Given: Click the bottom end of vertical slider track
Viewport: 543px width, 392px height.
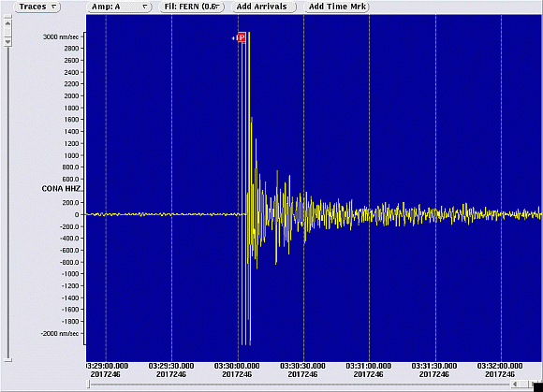Looking at the screenshot, I should coord(7,360).
